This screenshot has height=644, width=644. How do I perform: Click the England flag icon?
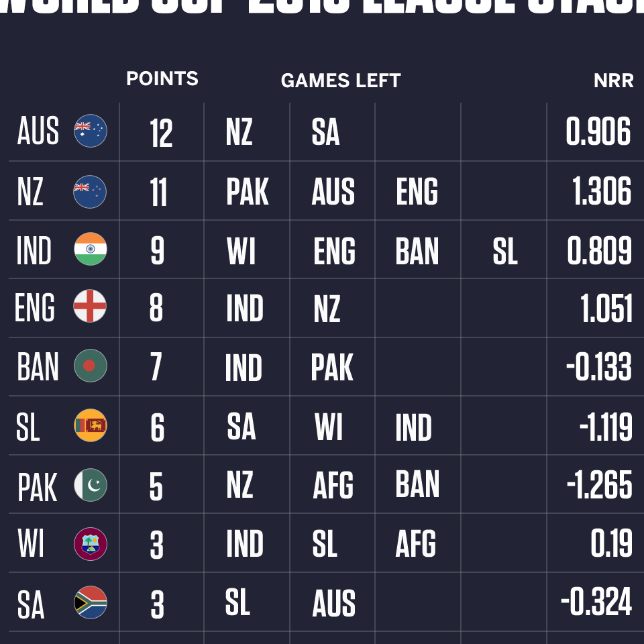90,306
